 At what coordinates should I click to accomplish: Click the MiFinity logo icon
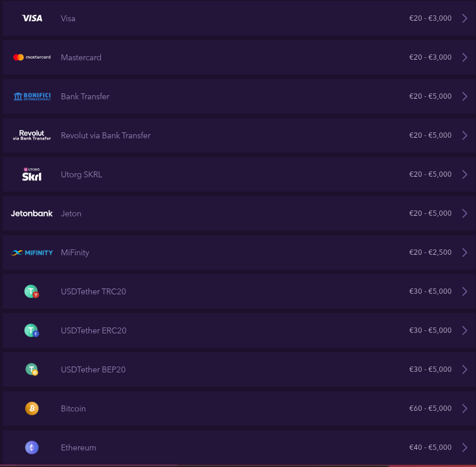32,252
